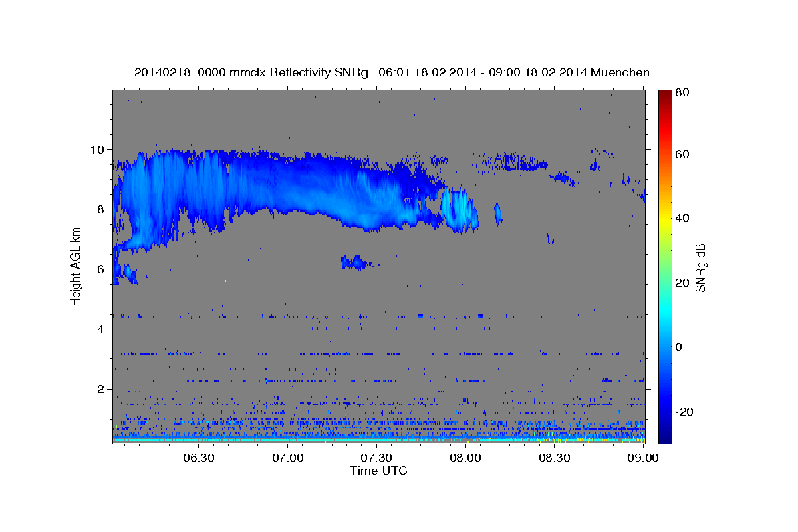
Task: Click the 06:30 time tick label
Action: tap(198, 458)
